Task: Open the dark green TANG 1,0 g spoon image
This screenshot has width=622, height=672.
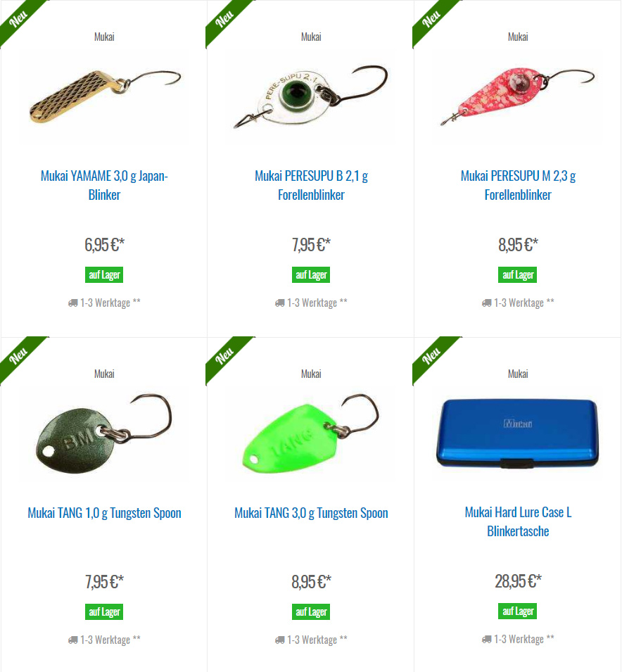Action: point(104,433)
